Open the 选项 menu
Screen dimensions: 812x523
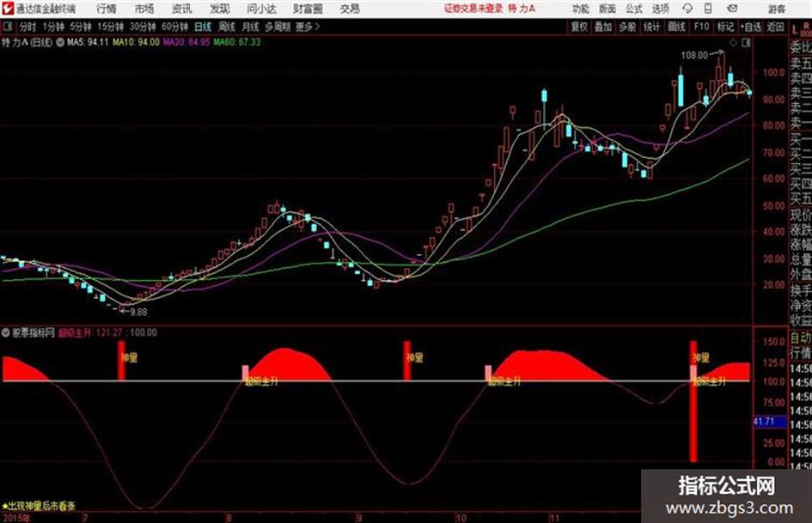click(x=660, y=9)
